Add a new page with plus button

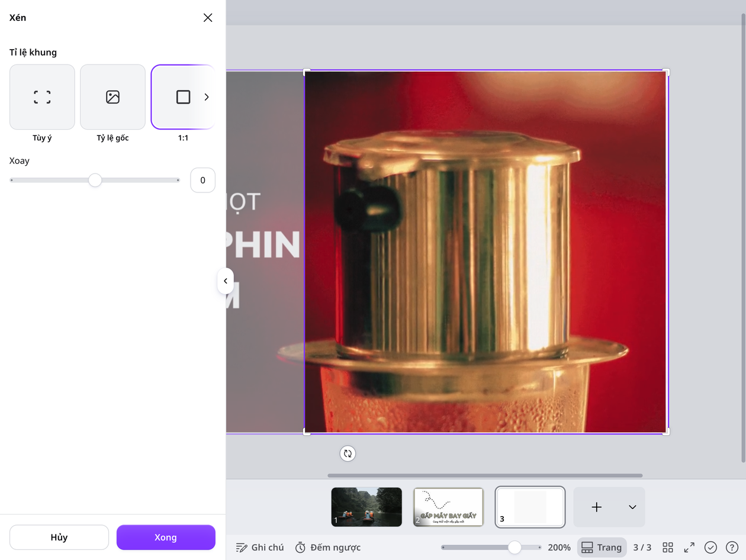(597, 507)
